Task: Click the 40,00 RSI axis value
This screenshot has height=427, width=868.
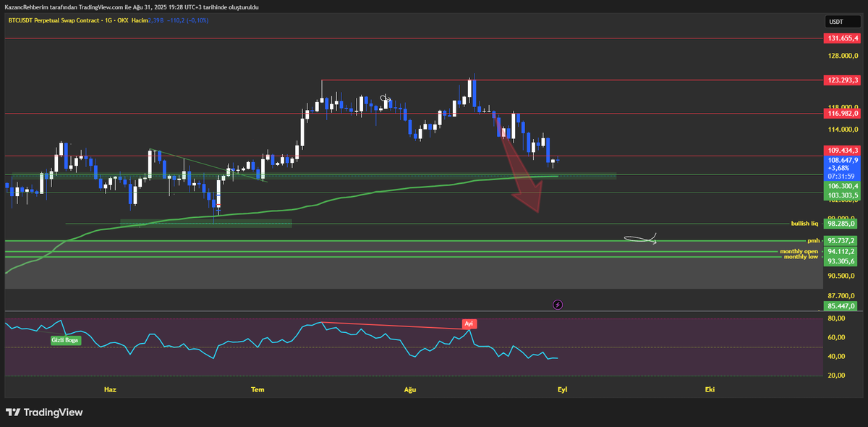Action: tap(837, 356)
